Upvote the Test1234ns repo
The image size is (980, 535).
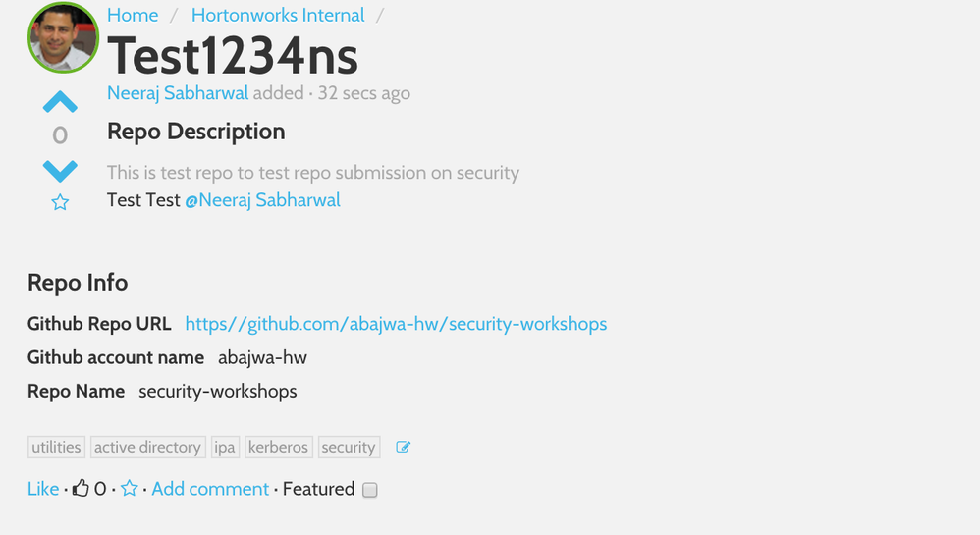tap(60, 101)
